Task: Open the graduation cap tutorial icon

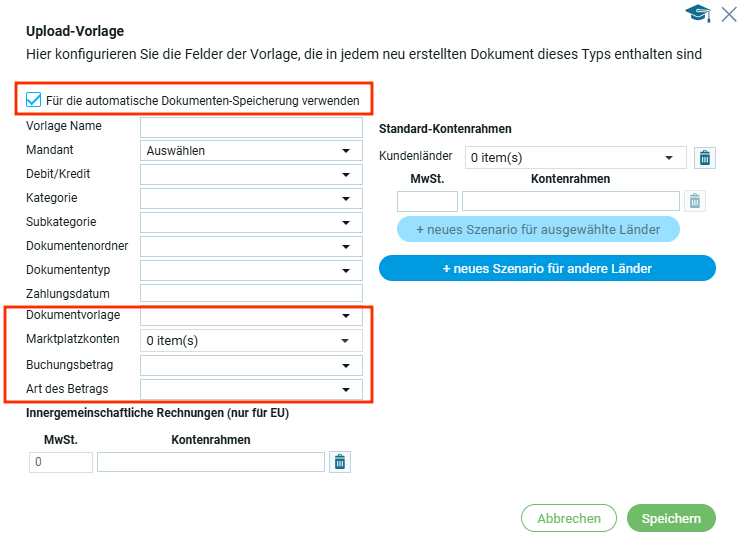Action: point(697,13)
